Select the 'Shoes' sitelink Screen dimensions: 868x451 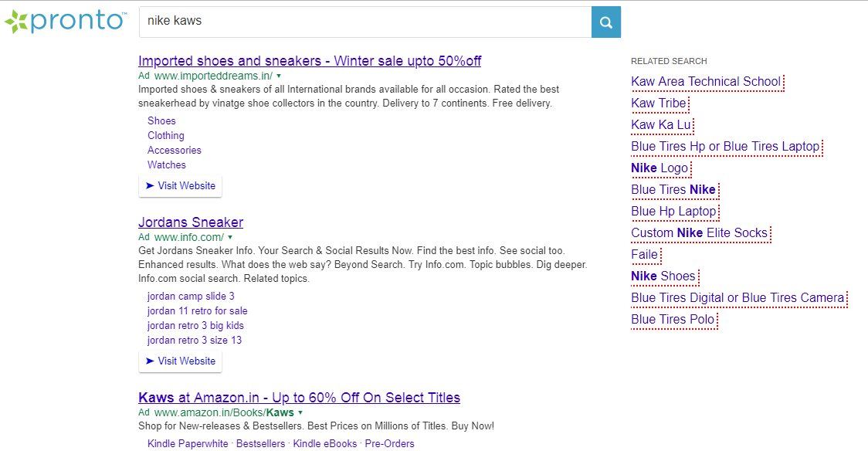(161, 120)
